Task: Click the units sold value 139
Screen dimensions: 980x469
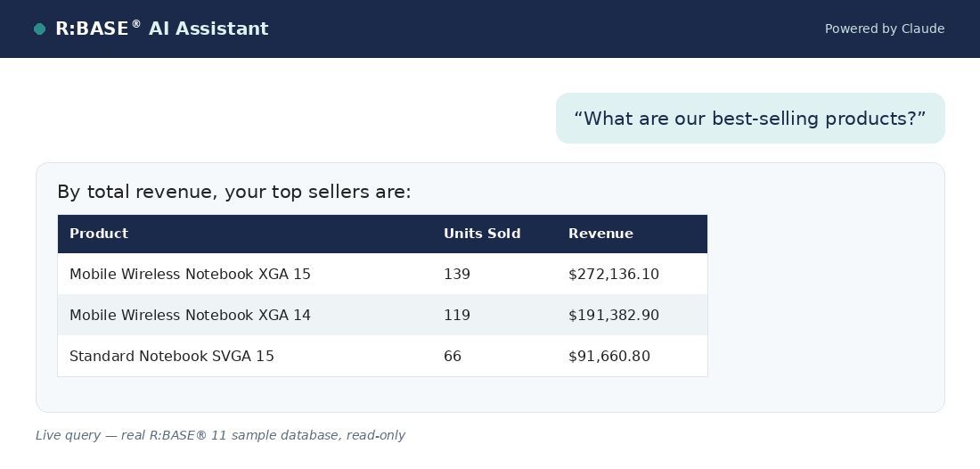Action: pos(457,274)
